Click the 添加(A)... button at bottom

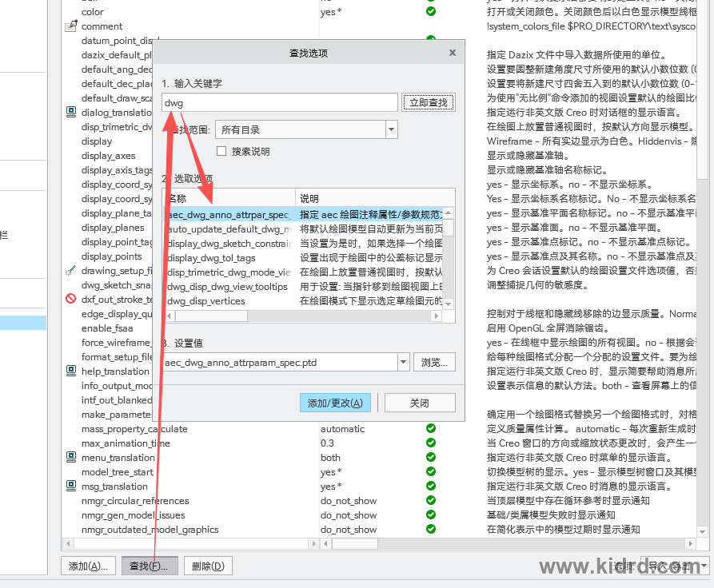pyautogui.click(x=88, y=566)
